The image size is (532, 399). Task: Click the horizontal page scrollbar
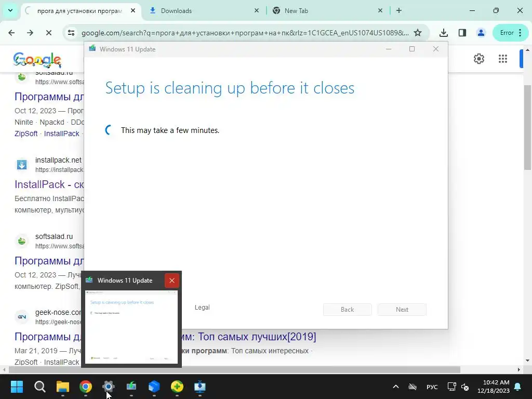234,369
